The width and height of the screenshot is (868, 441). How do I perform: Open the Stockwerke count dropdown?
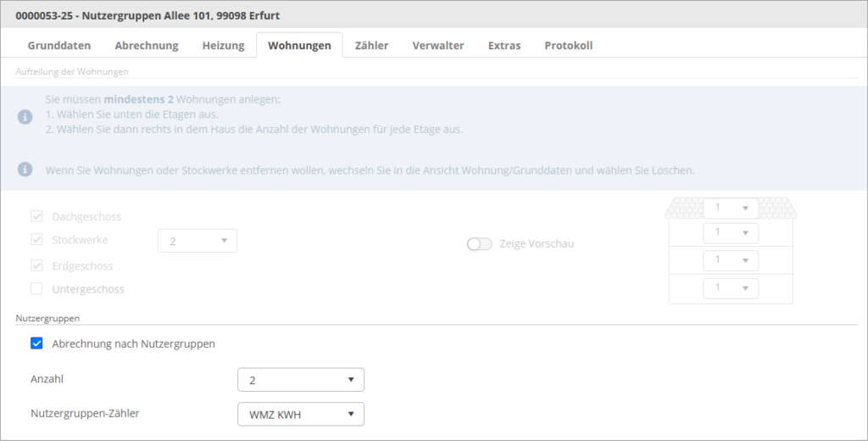point(198,241)
